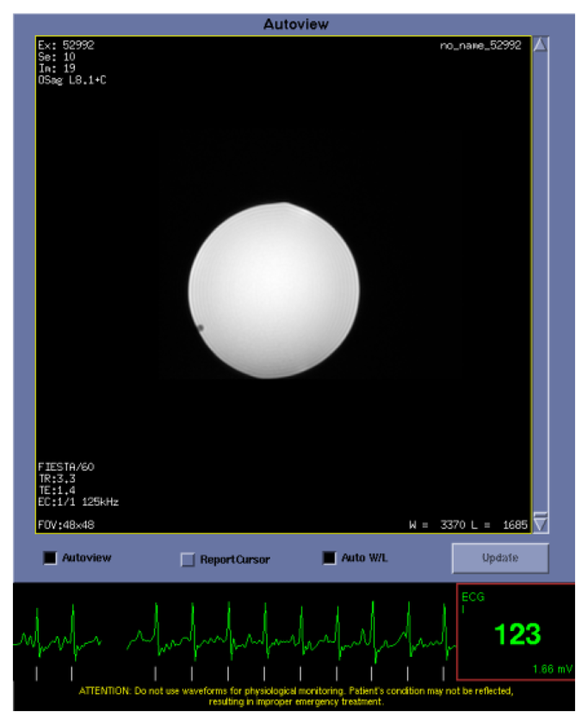Click the FIESTA/60 sequence annotation

[66, 467]
